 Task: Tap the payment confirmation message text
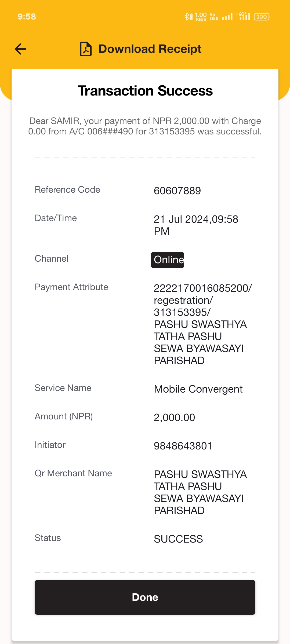click(x=145, y=126)
